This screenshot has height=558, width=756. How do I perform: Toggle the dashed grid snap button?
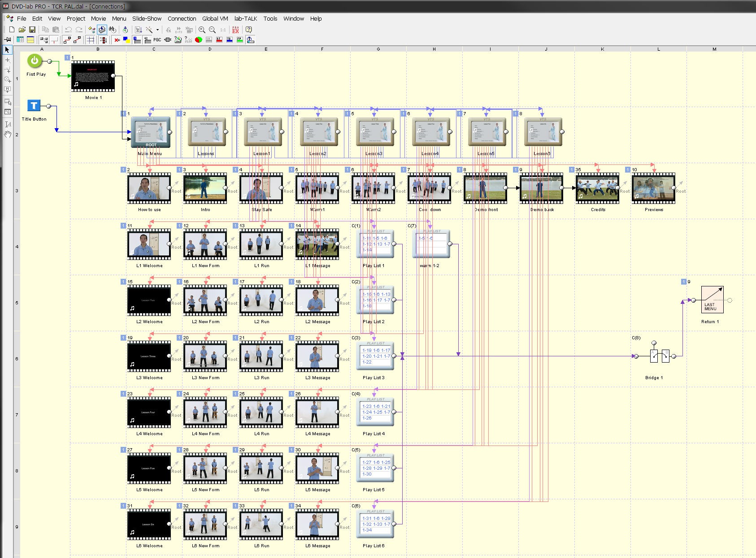pyautogui.click(x=91, y=40)
